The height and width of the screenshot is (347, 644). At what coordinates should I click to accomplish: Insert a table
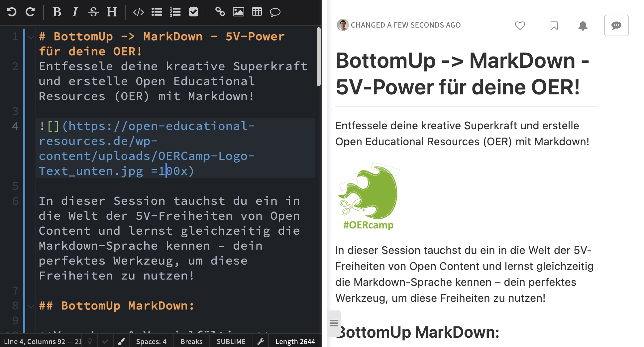click(257, 12)
